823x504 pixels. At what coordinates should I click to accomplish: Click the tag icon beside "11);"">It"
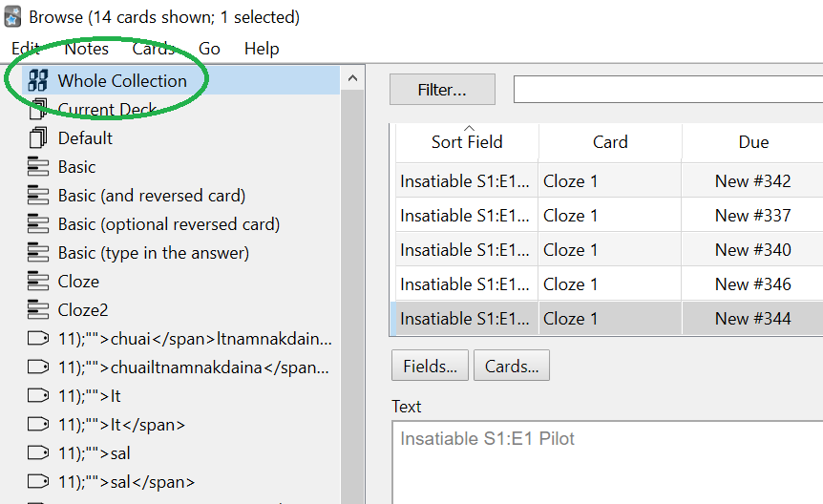coord(38,396)
